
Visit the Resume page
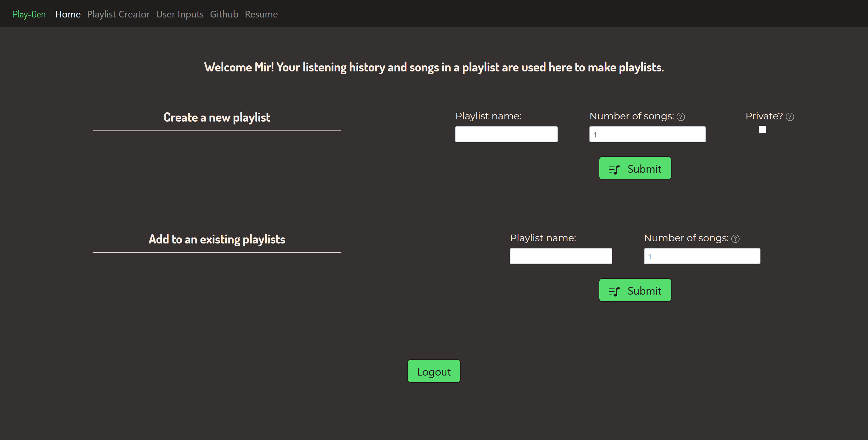click(x=261, y=14)
